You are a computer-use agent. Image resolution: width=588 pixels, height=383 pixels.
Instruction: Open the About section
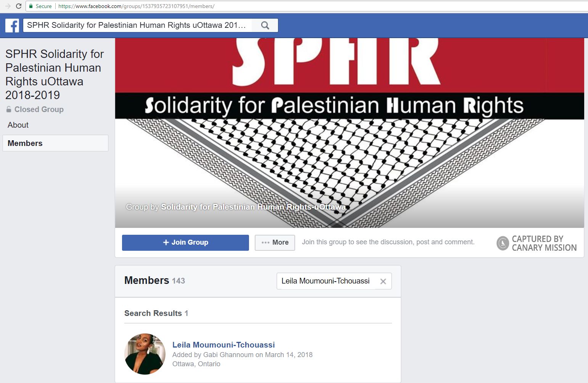tap(18, 125)
